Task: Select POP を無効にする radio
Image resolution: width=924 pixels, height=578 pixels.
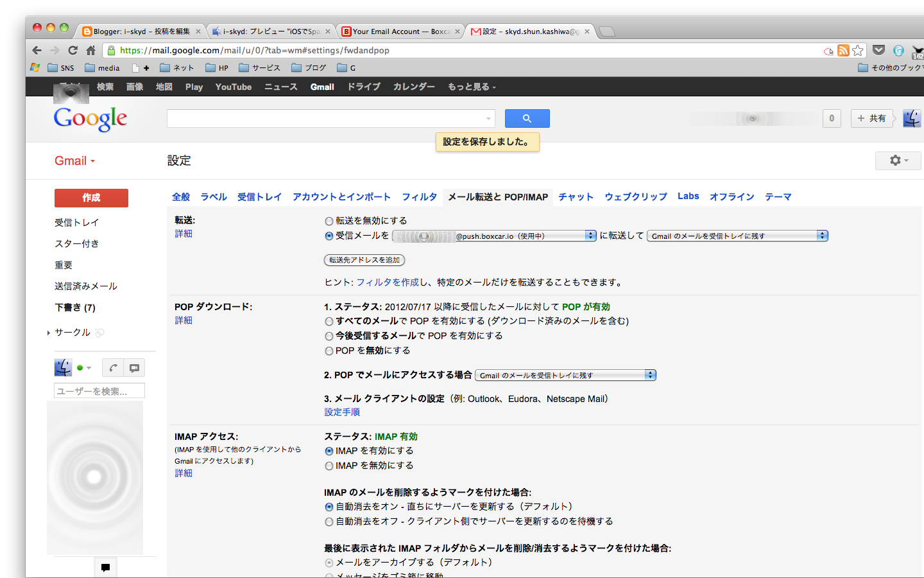Action: pos(329,351)
